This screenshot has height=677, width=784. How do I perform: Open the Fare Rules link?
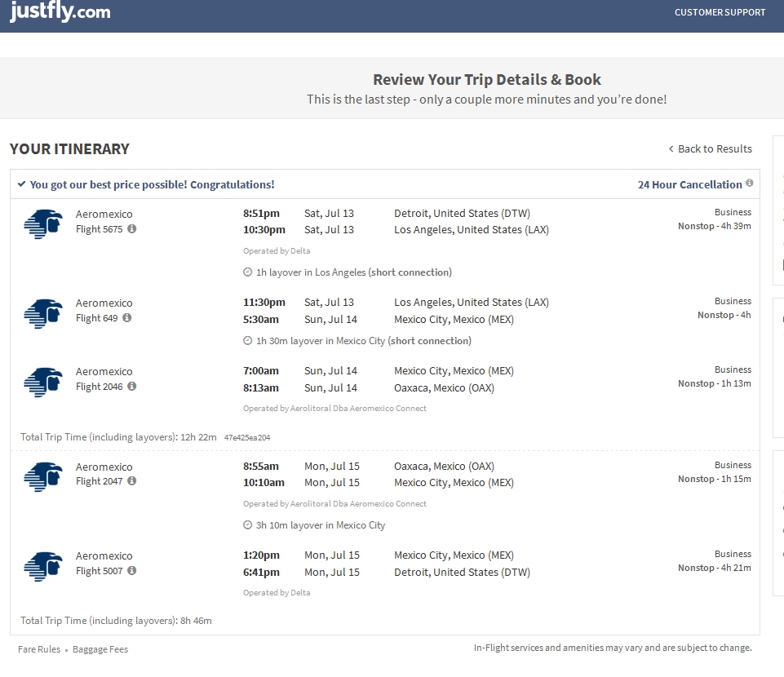click(x=38, y=648)
